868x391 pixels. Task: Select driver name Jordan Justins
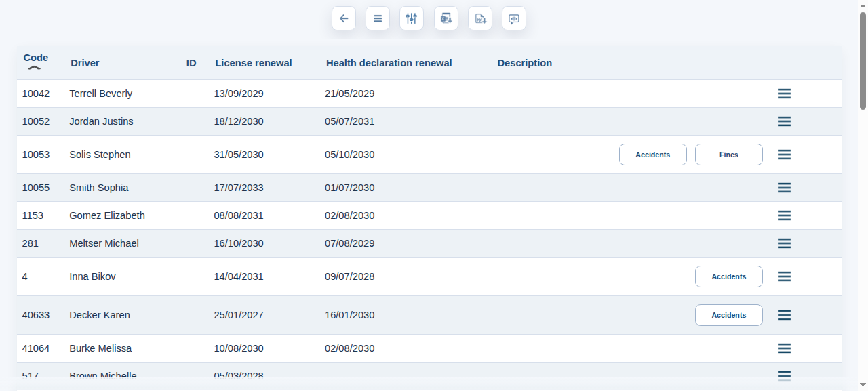coord(102,121)
